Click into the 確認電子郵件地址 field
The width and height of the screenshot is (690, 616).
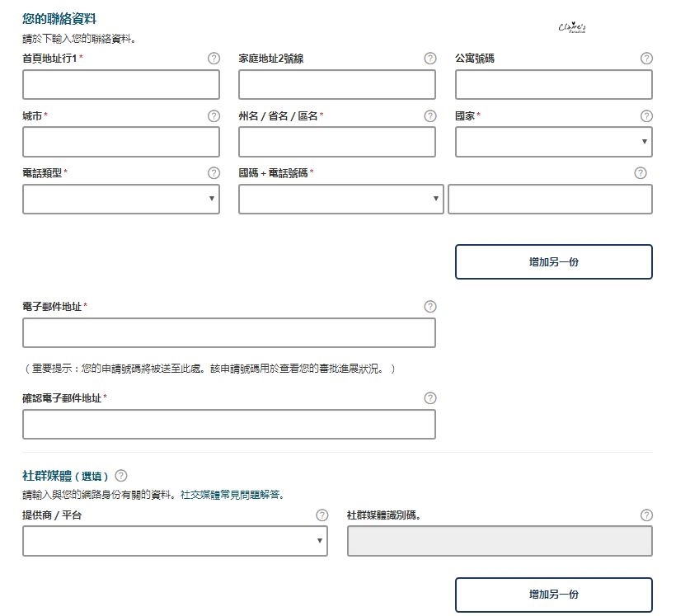coord(228,424)
